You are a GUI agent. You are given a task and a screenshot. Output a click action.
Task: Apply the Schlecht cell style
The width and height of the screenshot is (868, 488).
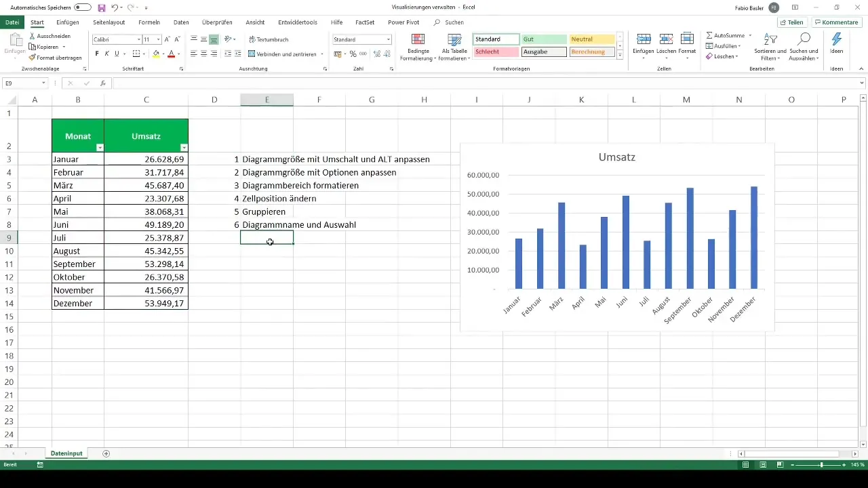[x=496, y=52]
